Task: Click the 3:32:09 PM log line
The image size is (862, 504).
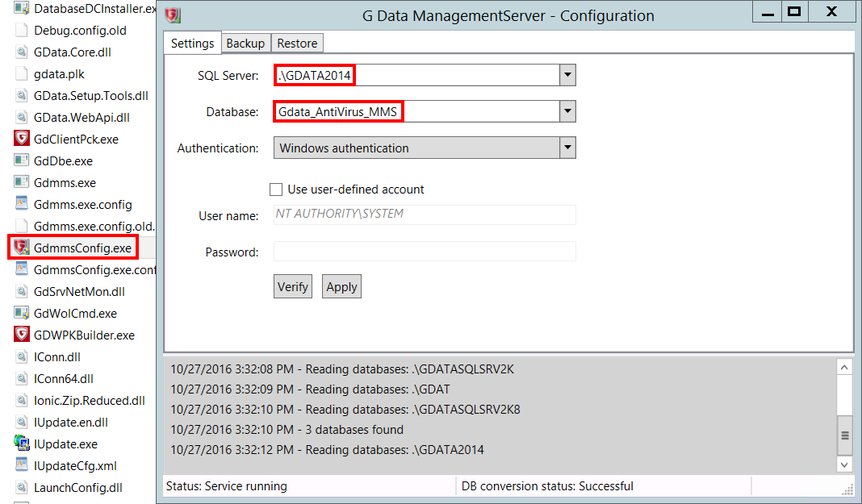Action: coord(310,389)
